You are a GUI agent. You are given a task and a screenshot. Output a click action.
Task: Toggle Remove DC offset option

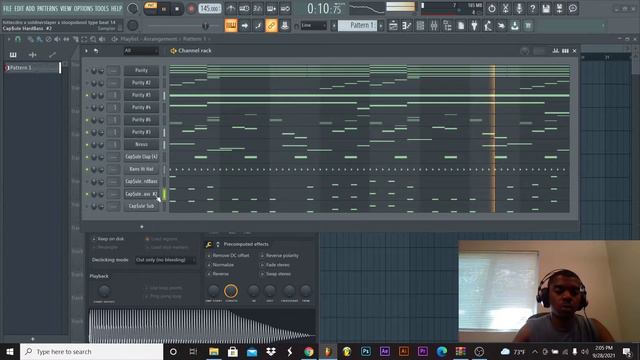(228, 256)
